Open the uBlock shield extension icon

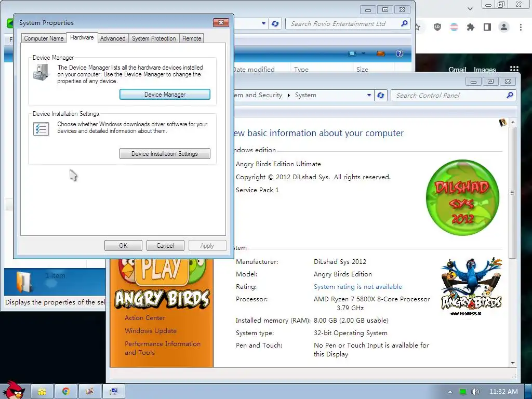pyautogui.click(x=437, y=27)
